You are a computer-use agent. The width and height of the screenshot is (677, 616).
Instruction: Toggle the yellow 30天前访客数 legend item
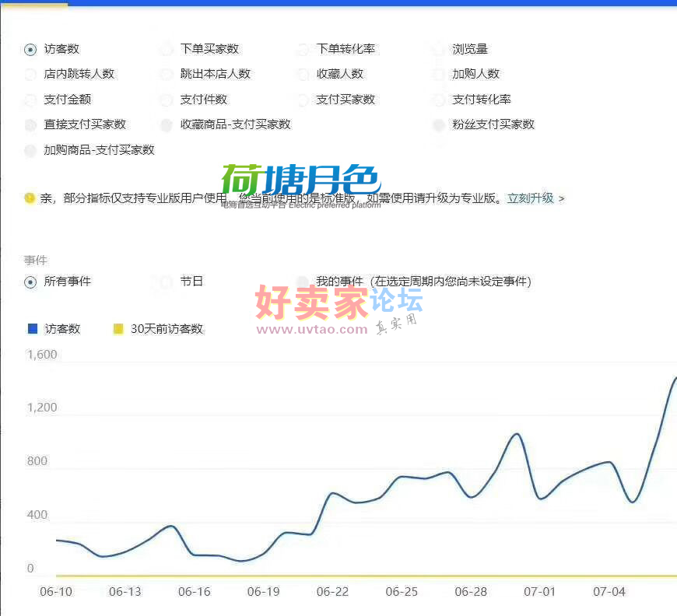coord(118,329)
